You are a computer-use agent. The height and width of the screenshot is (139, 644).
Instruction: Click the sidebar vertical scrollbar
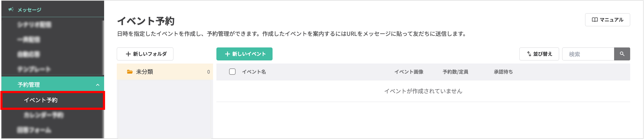(103, 48)
